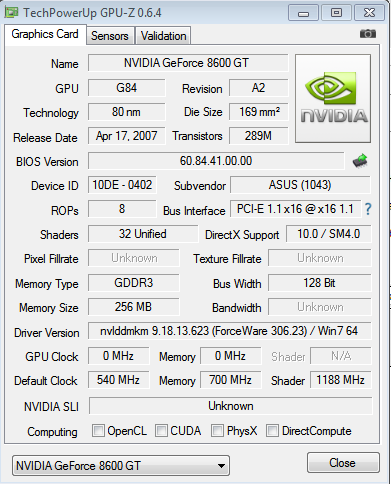The width and height of the screenshot is (391, 484).
Task: Click the Revision field A2
Action: pos(258,88)
